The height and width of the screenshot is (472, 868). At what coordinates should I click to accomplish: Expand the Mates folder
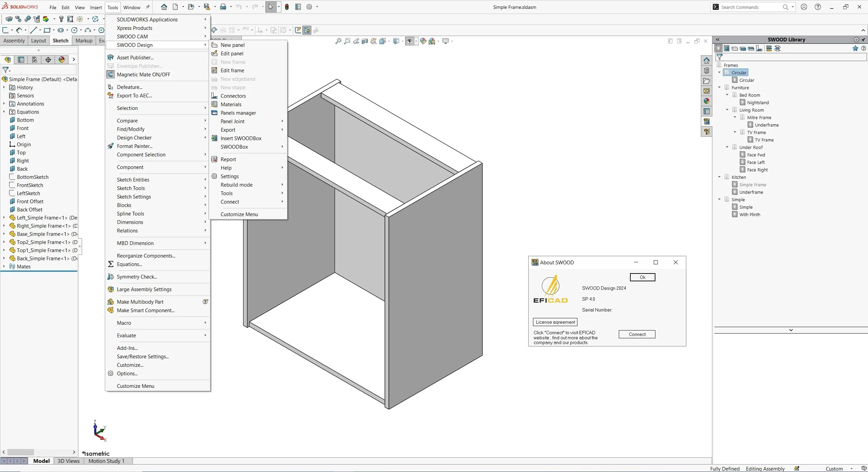[x=4, y=266]
